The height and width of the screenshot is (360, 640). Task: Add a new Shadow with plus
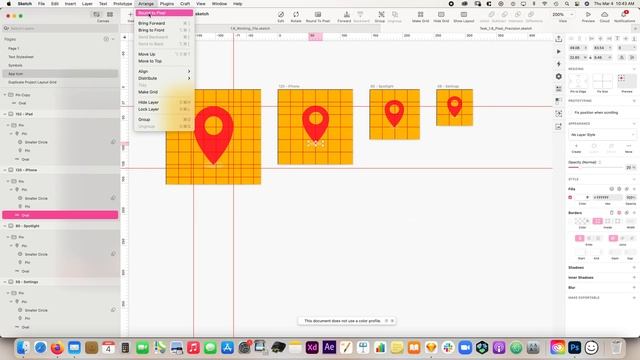tap(634, 268)
